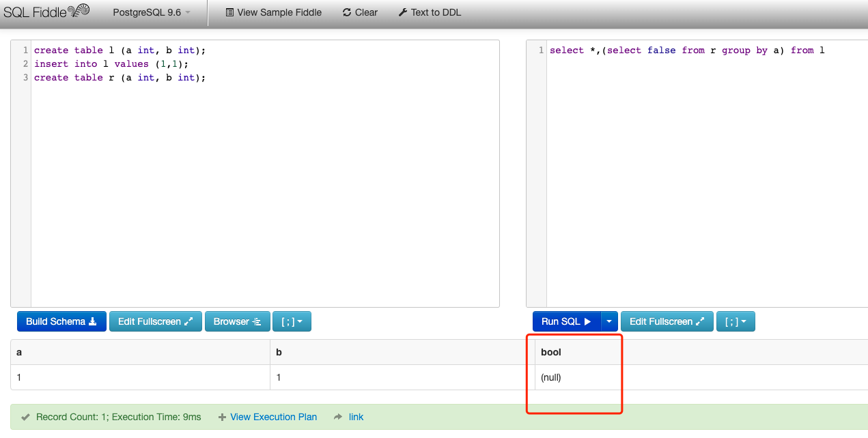The width and height of the screenshot is (868, 438).
Task: Click the Run SQL button
Action: pyautogui.click(x=566, y=321)
